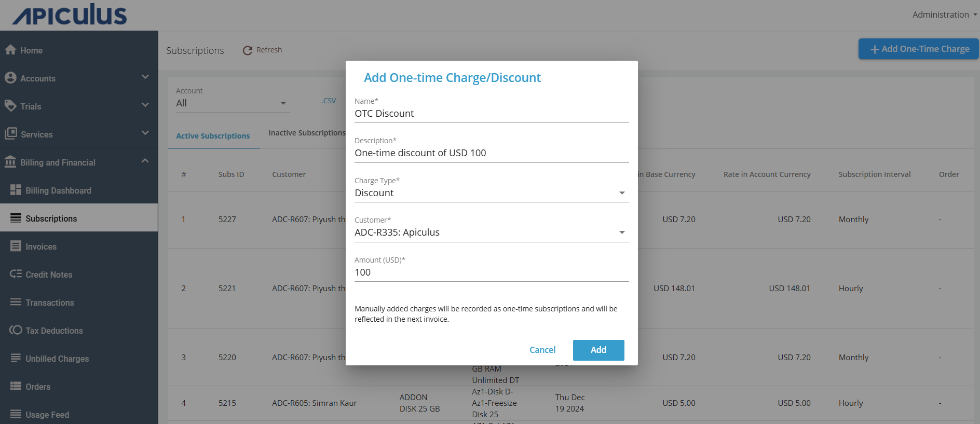
Task: Click the Orders list icon
Action: tap(16, 386)
